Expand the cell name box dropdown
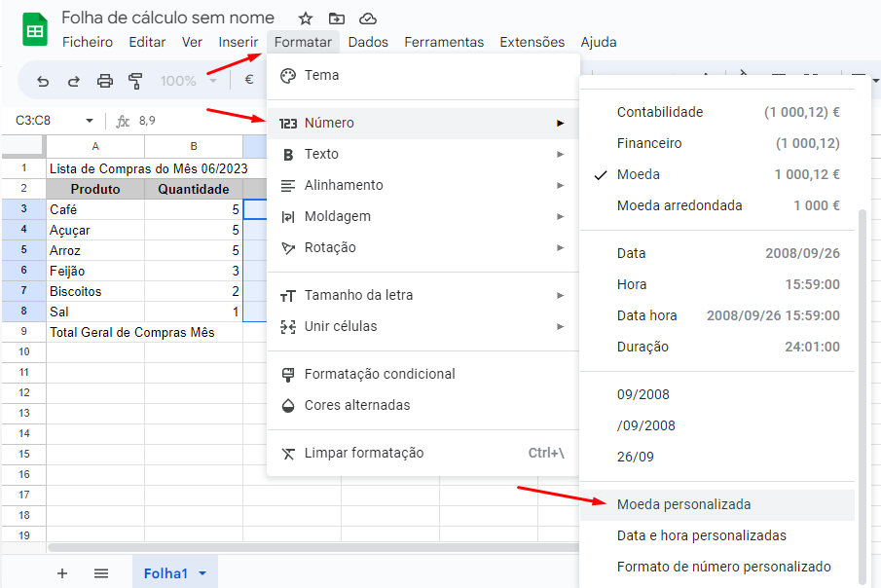 (x=90, y=121)
